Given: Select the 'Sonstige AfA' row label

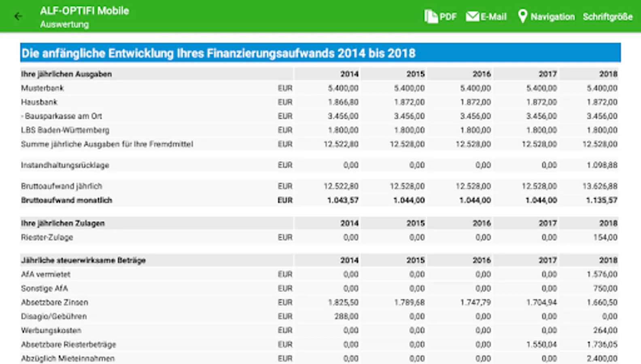Looking at the screenshot, I should pos(45,288).
